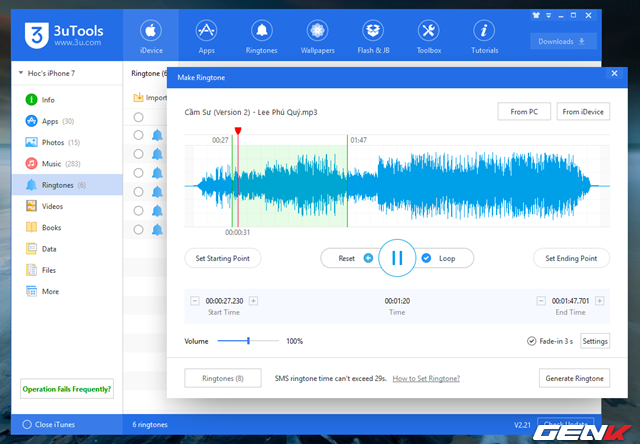The image size is (640, 444).
Task: Open the Apps section in top toolbar
Action: click(207, 36)
